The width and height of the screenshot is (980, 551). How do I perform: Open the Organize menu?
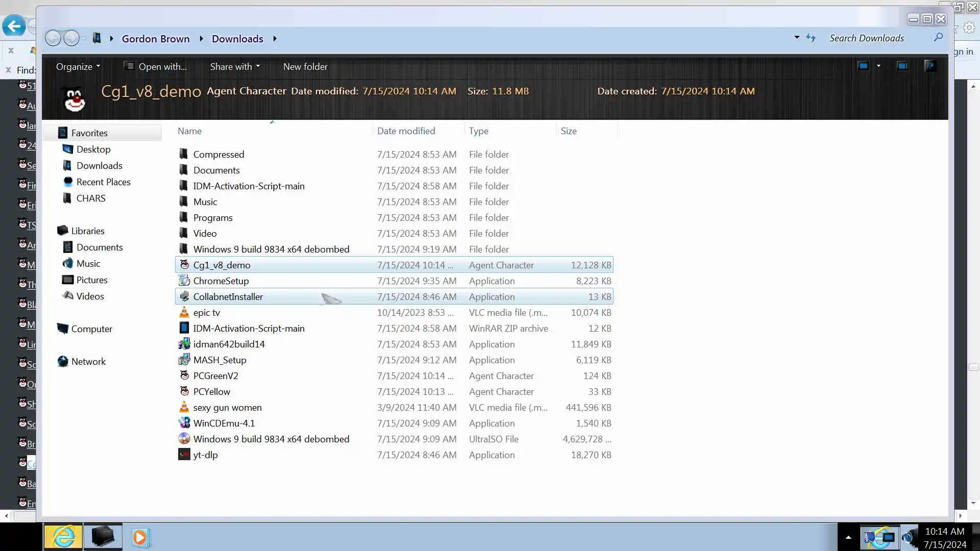click(78, 67)
